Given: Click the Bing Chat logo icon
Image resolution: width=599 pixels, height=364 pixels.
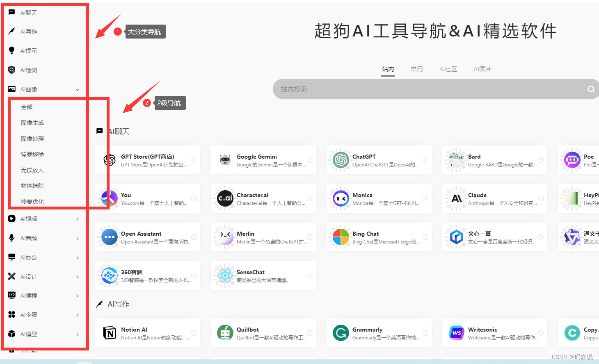Looking at the screenshot, I should coord(341,237).
